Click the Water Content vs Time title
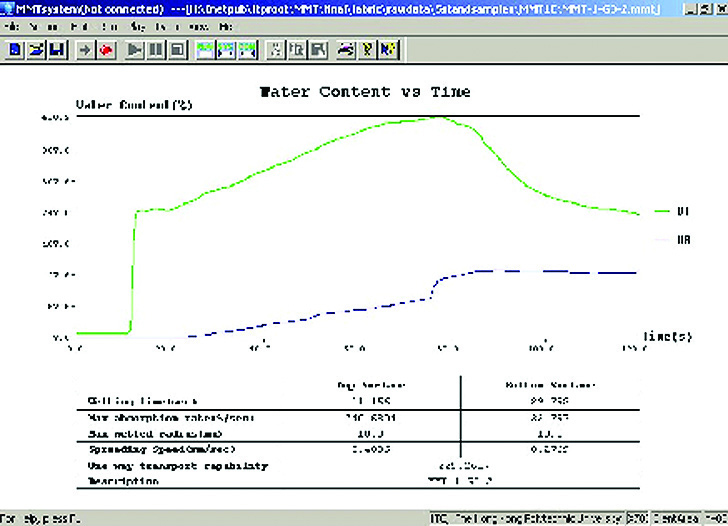Image resolution: width=728 pixels, height=526 pixels. 364,92
